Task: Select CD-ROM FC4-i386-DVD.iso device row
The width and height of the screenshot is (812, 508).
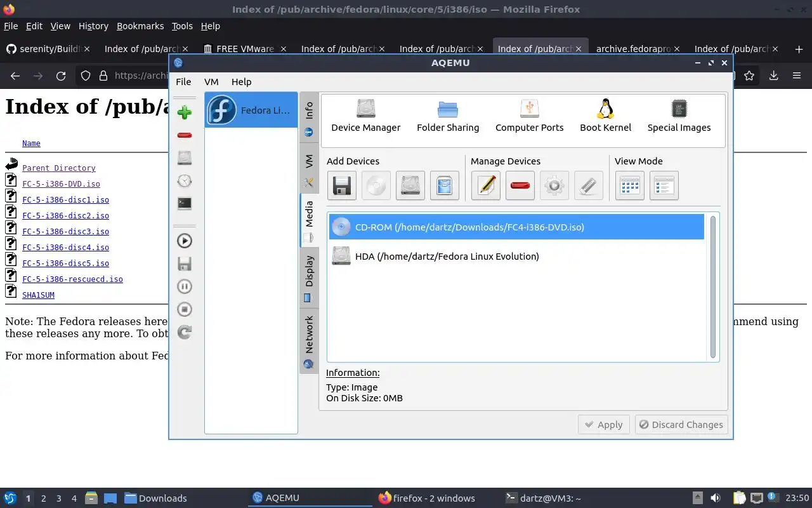Action: (516, 227)
